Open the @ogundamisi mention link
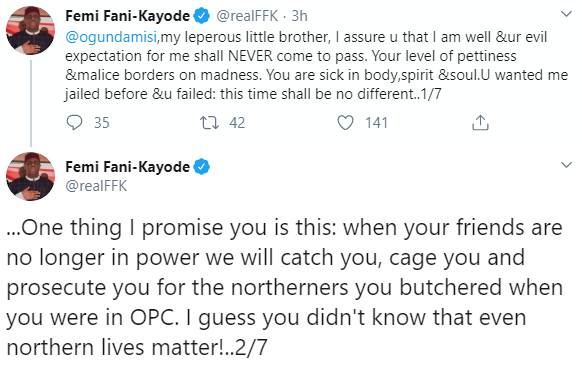 click(x=111, y=37)
